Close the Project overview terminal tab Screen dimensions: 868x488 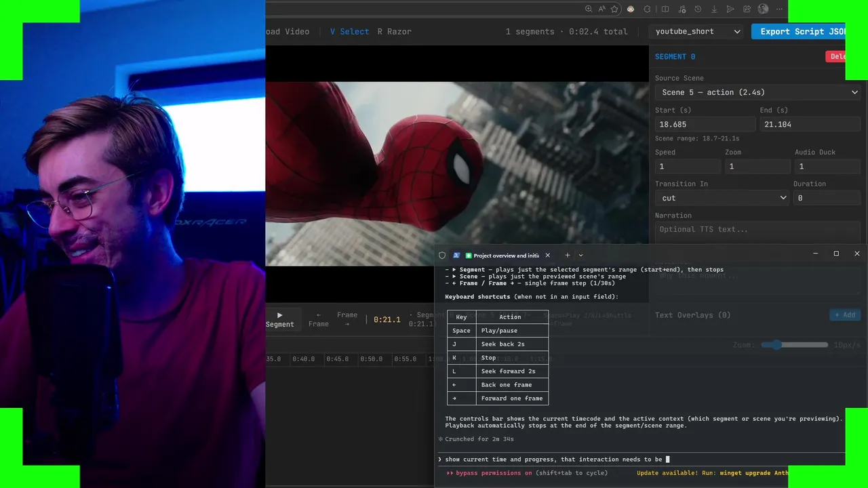tap(547, 256)
